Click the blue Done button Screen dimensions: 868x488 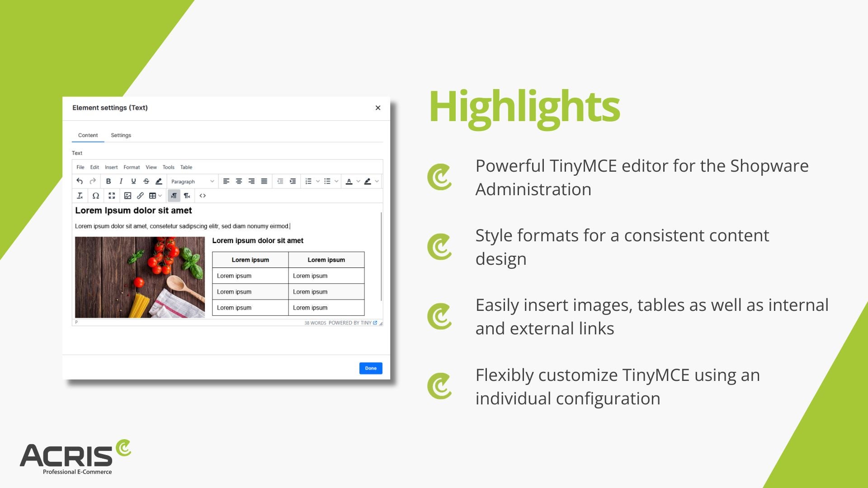point(371,368)
